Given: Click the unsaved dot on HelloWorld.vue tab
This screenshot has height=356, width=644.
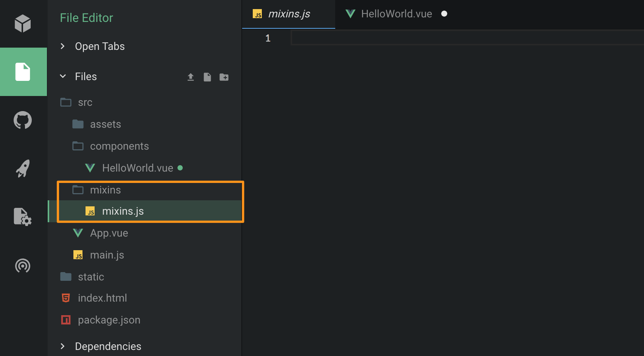Looking at the screenshot, I should 444,14.
